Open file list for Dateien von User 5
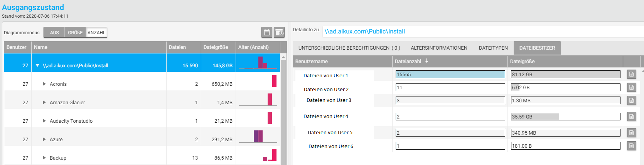The width and height of the screenshot is (644, 165). tap(631, 133)
